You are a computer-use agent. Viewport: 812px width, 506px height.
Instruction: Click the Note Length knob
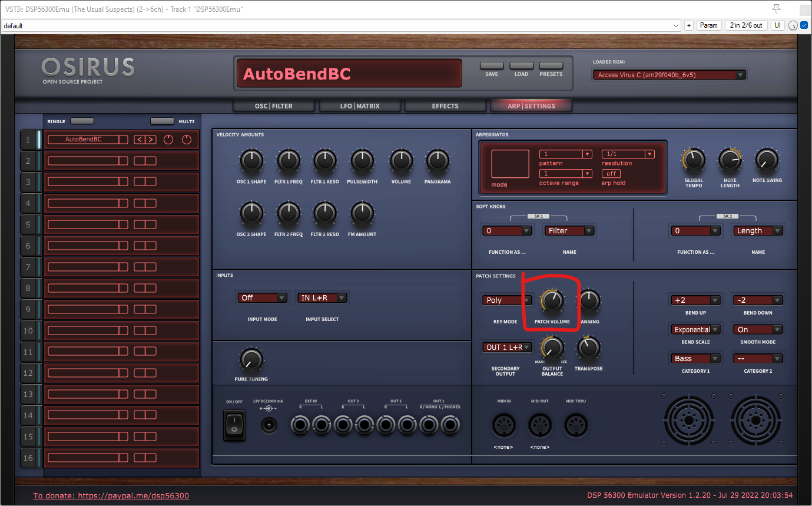tap(730, 160)
